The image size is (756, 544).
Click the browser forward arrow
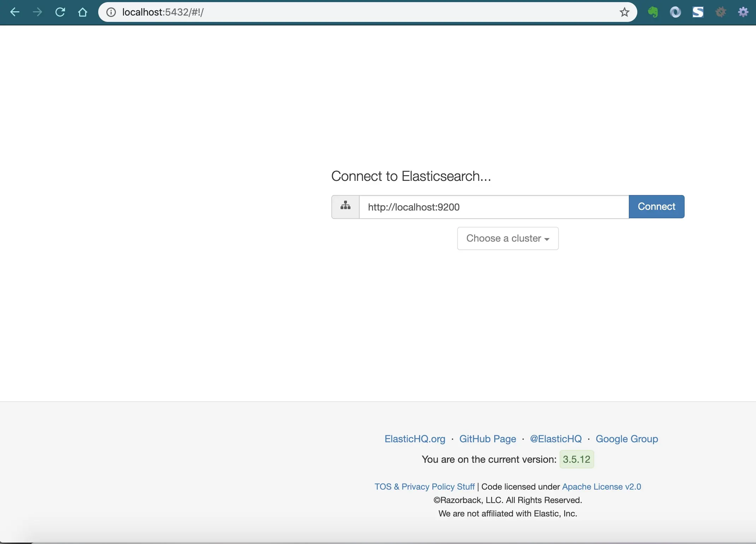pos(37,12)
